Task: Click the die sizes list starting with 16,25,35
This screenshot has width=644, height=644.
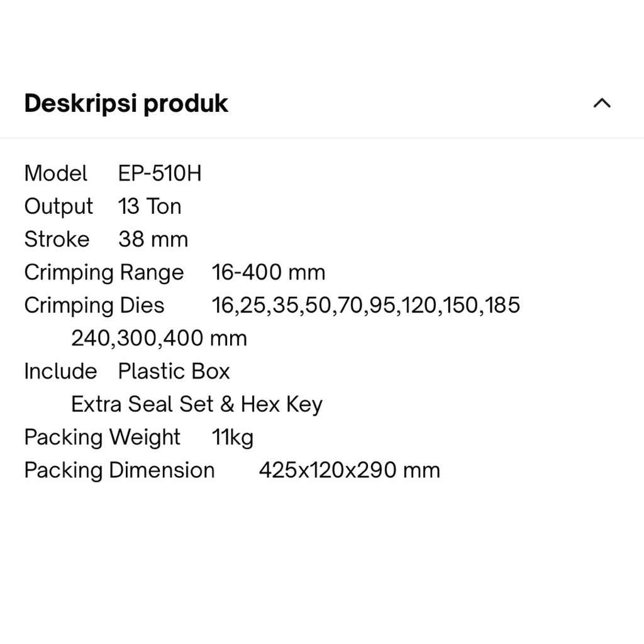Action: click(366, 306)
